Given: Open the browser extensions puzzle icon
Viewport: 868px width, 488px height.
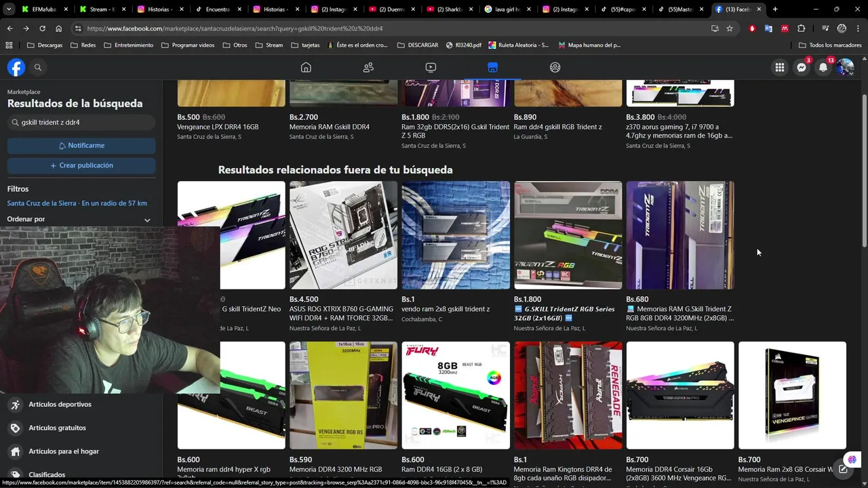Looking at the screenshot, I should tap(802, 28).
